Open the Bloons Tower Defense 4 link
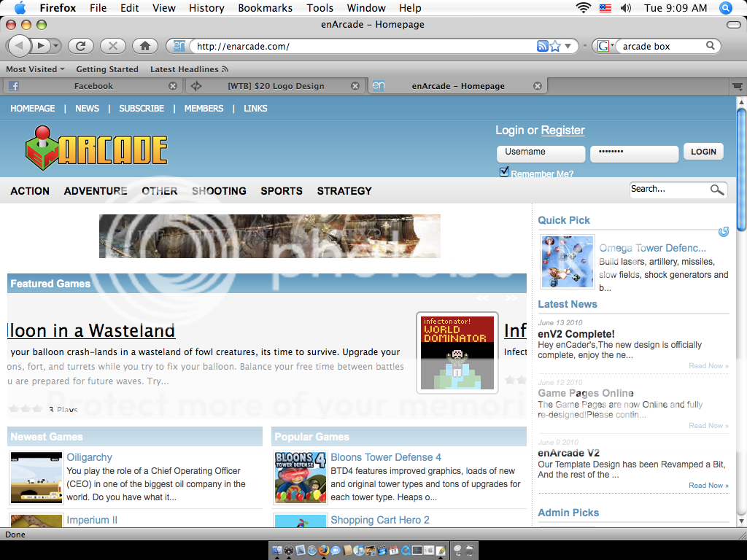The width and height of the screenshot is (747, 560). [x=386, y=457]
